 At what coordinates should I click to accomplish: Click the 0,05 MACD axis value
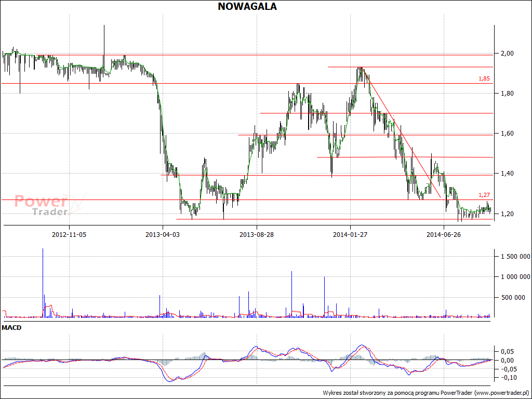coord(508,352)
